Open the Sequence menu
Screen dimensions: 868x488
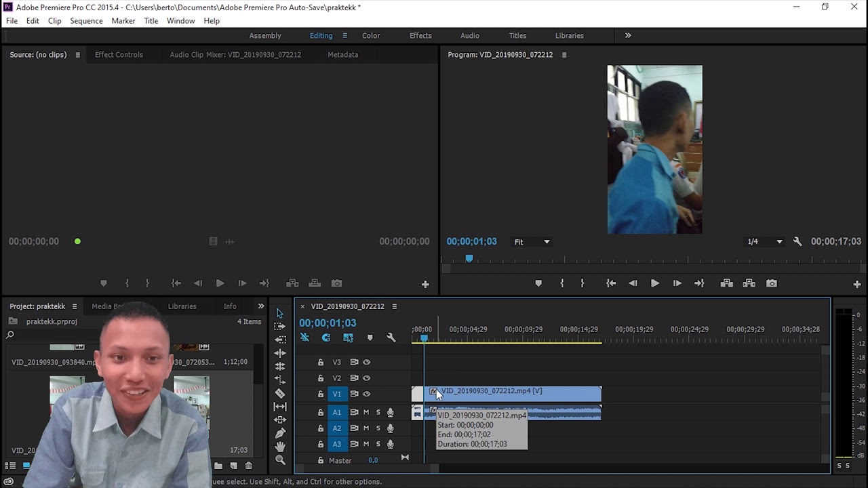pyautogui.click(x=86, y=21)
